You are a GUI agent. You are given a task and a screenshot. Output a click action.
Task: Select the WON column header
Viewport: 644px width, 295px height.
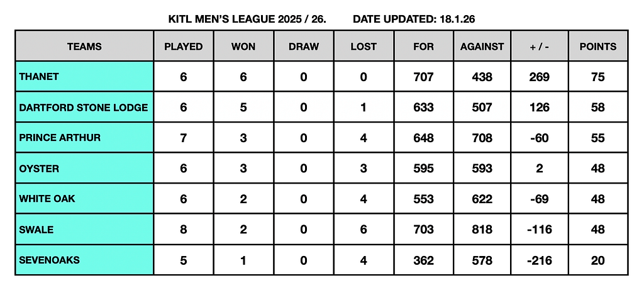click(243, 47)
